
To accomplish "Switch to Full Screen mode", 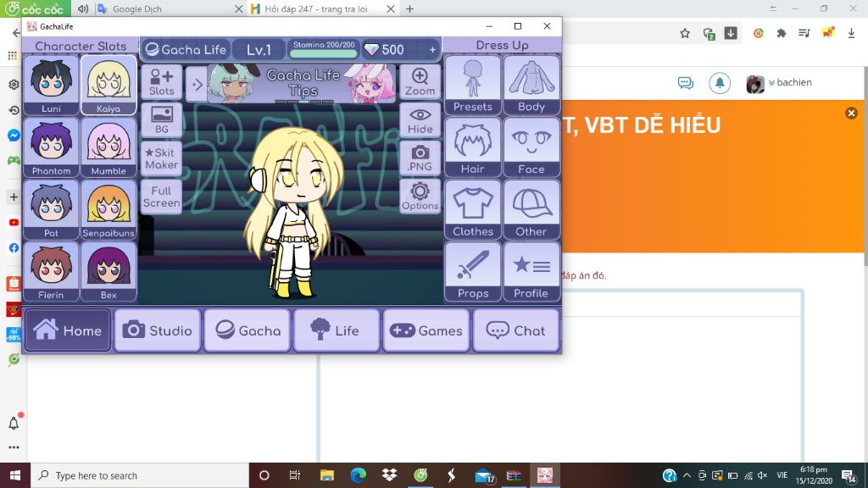I will pyautogui.click(x=161, y=197).
